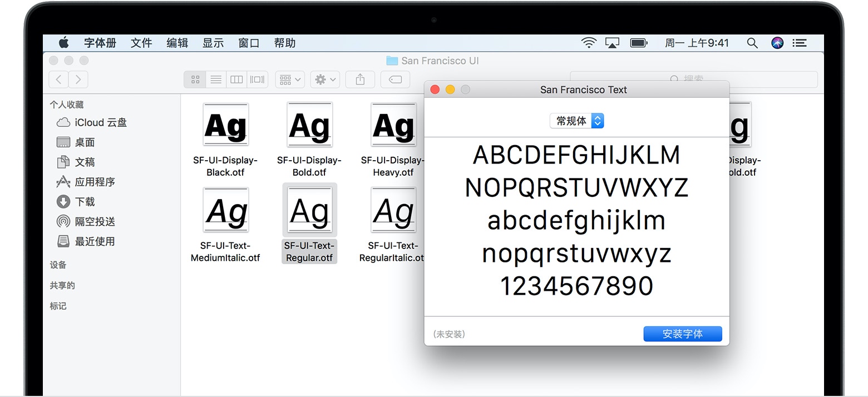Screen dimensions: 868x397
Task: Open Siri from the menu bar
Action: pyautogui.click(x=777, y=42)
